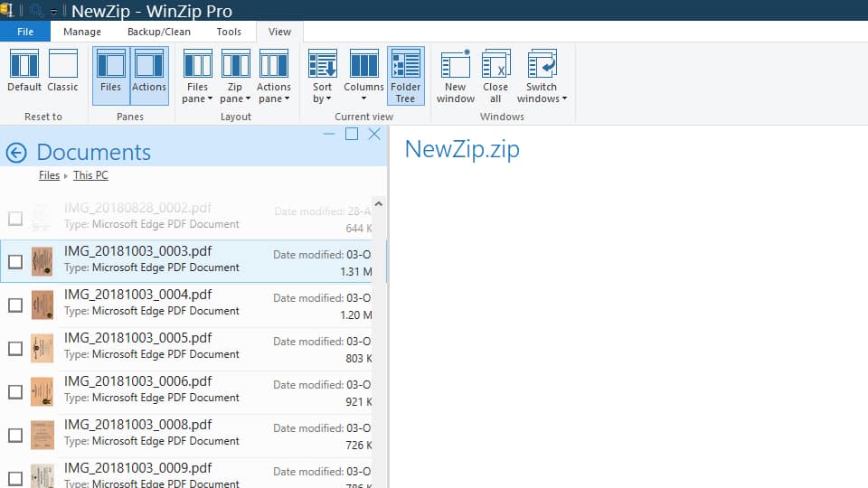Viewport: 868px width, 488px height.
Task: Select file name IMG_20181003_0006.pdf
Action: tap(137, 381)
